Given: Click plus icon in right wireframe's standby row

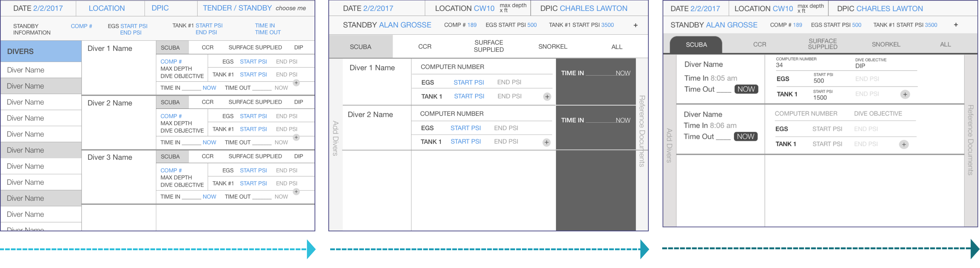Looking at the screenshot, I should [x=956, y=25].
